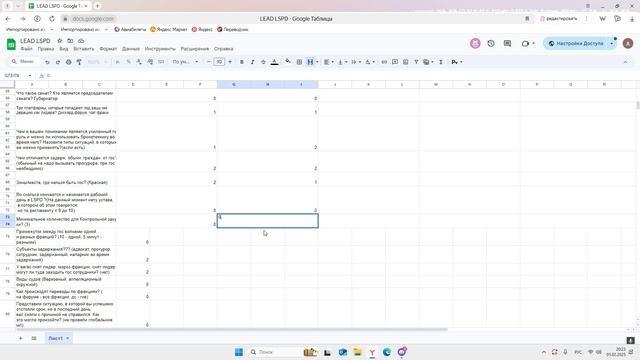Show all comments icon
This screenshot has width=640, height=360.
coord(507,43)
